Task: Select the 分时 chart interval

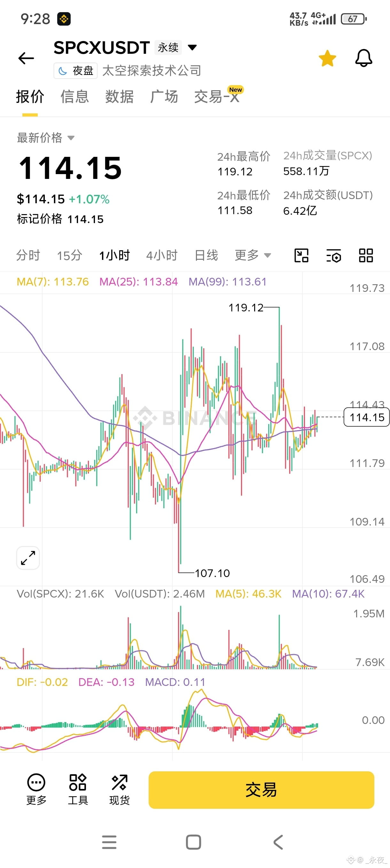Action: tap(28, 255)
